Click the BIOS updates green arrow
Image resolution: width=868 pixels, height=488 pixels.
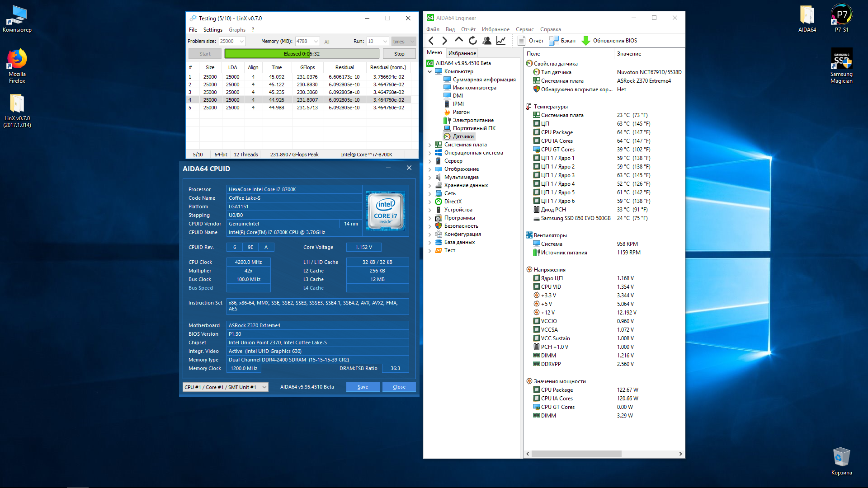pyautogui.click(x=586, y=41)
